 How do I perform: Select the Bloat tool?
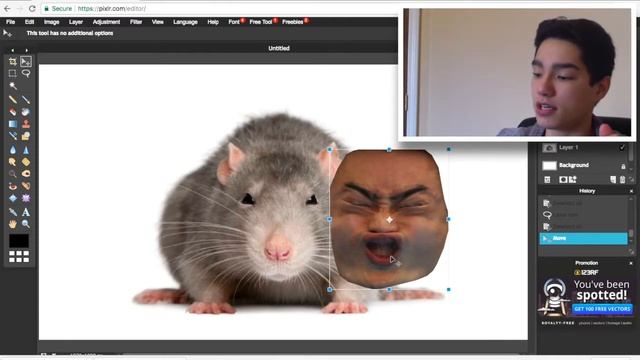[13, 198]
